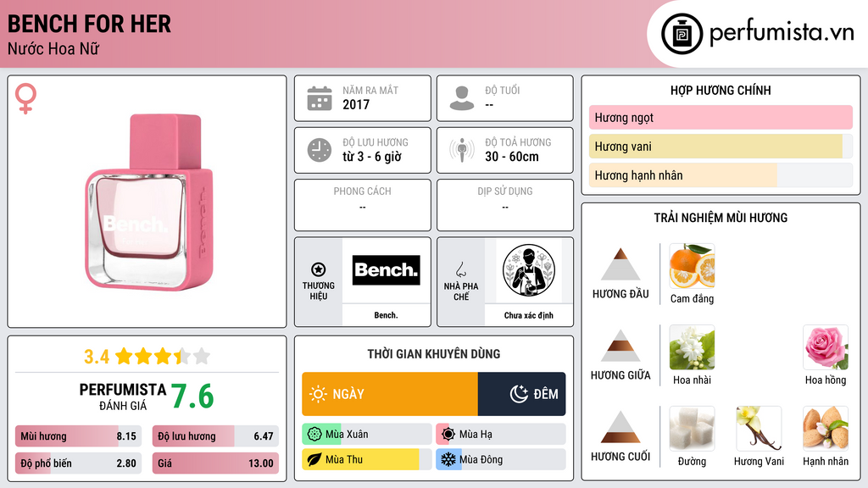
Task: Select the Hoa hồng rose note image
Action: (826, 347)
